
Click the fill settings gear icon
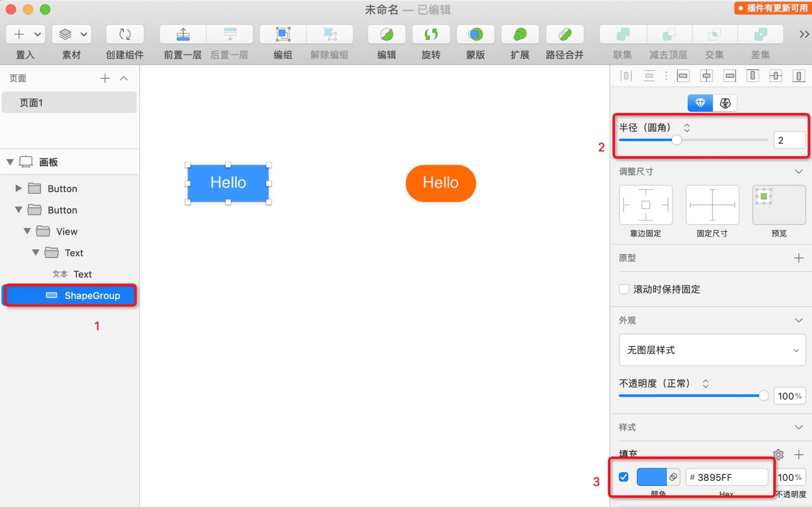coord(778,454)
